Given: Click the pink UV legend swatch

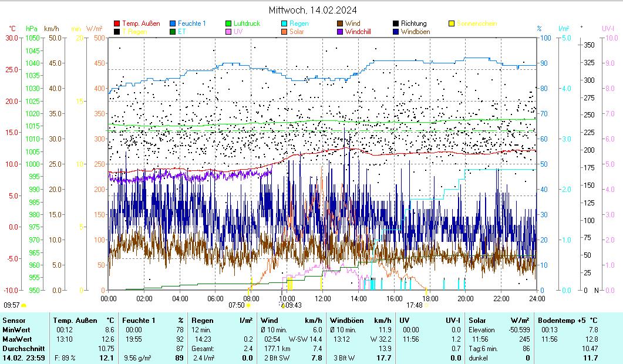Looking at the screenshot, I should coord(229,32).
